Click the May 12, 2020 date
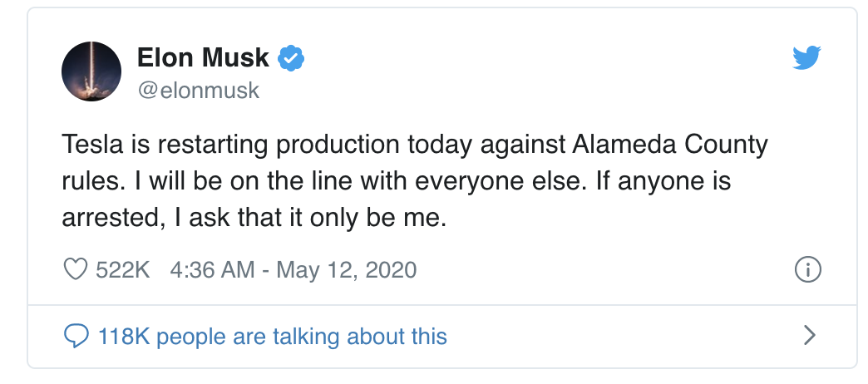The image size is (868, 384). point(346,270)
